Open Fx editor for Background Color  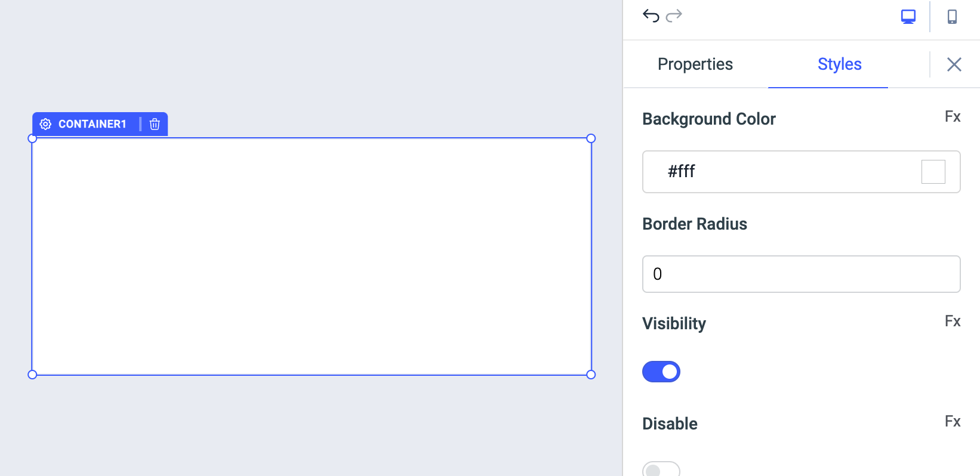tap(953, 117)
